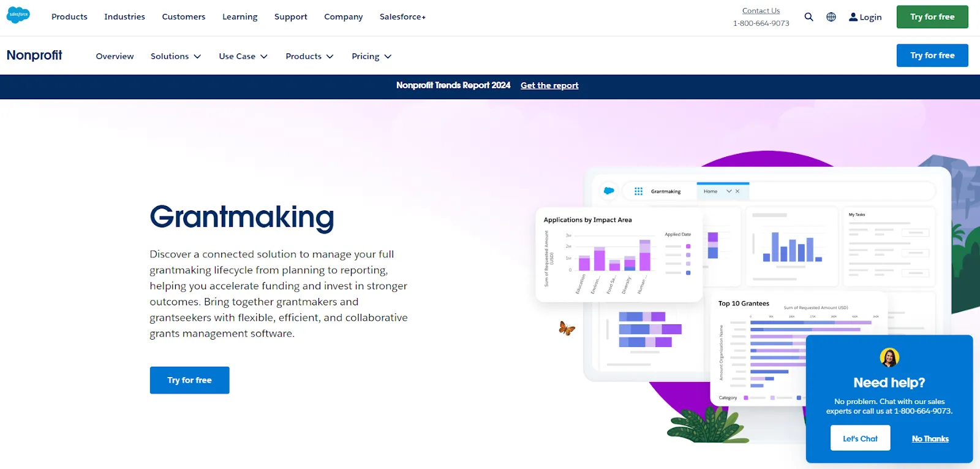Click the Grantmaking page heading

coord(242,218)
